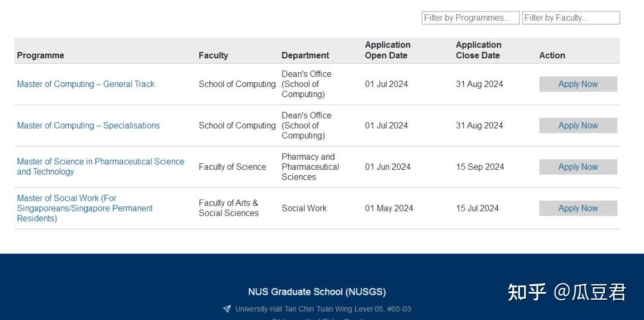Apply Now for Computing Specialisations

(578, 126)
